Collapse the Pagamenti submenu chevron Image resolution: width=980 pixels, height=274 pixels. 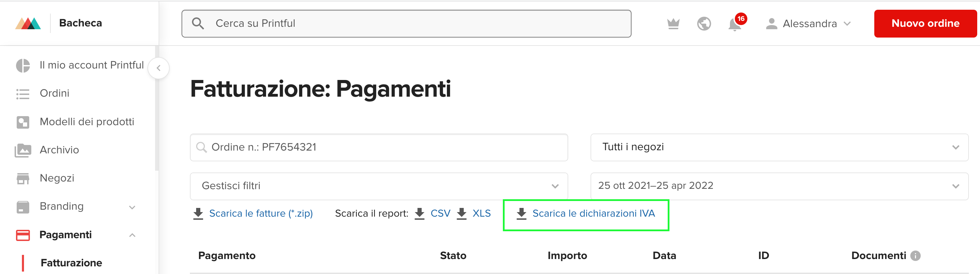click(132, 235)
